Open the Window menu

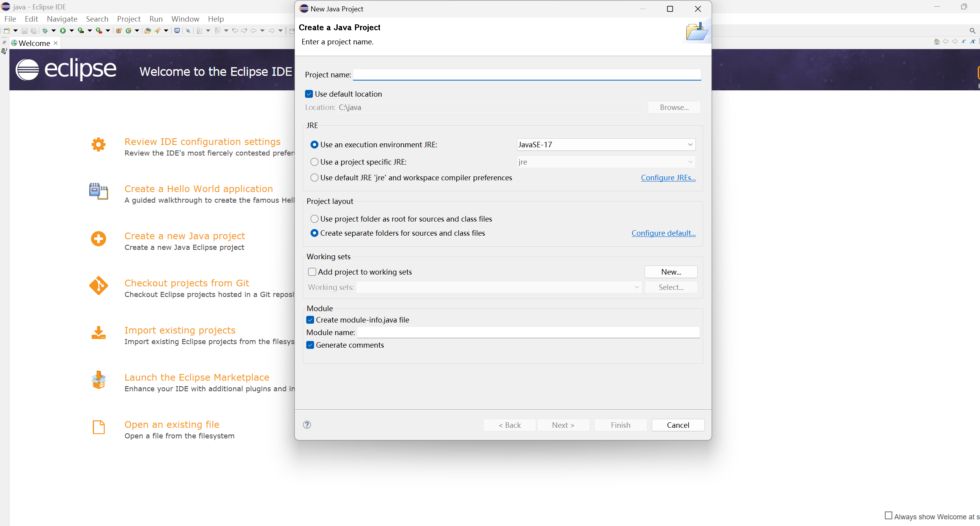185,19
